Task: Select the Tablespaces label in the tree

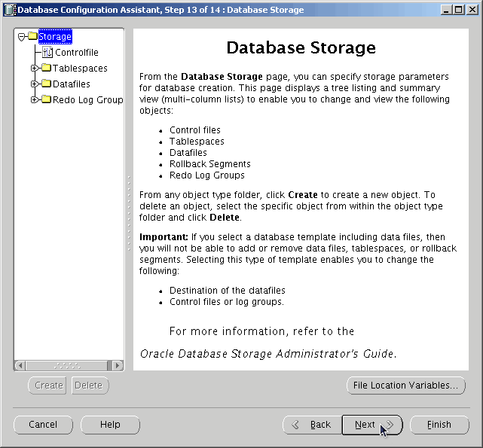Action: [x=80, y=69]
